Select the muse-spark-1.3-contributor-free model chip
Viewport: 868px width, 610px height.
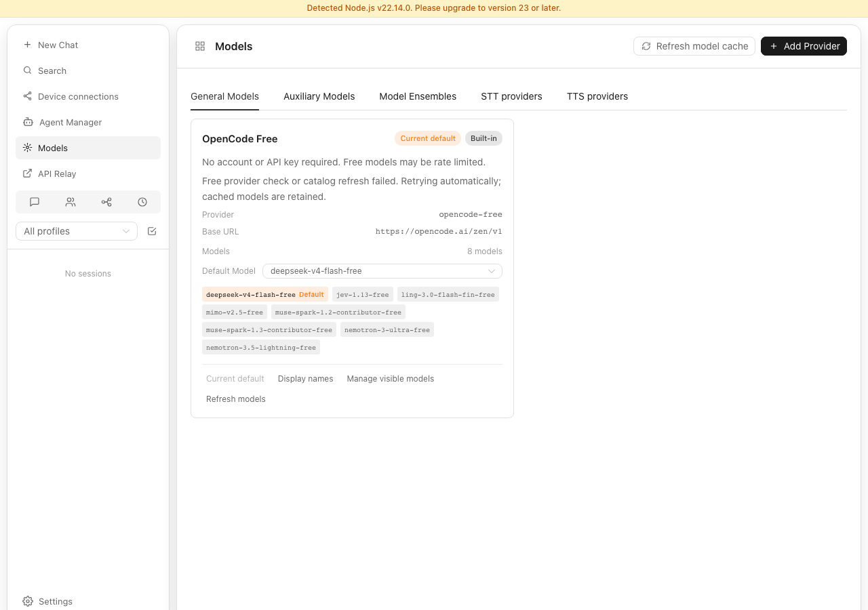pyautogui.click(x=269, y=329)
